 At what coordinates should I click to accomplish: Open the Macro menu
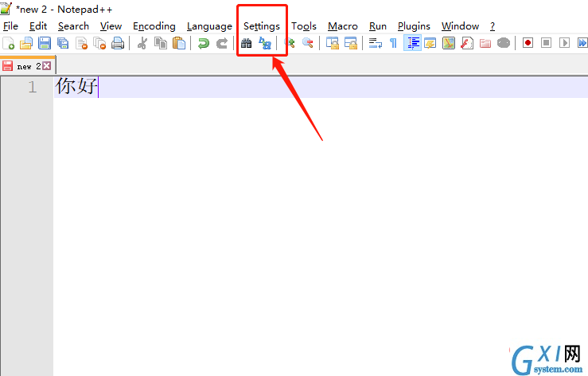343,26
